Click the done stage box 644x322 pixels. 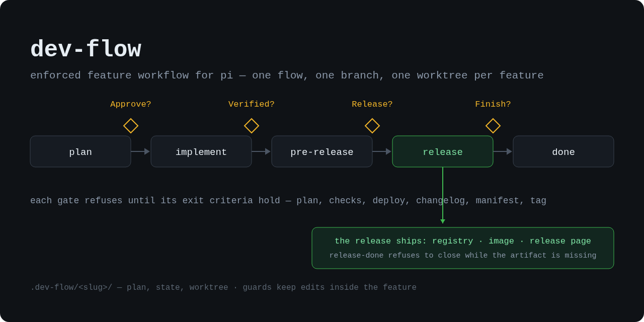point(563,151)
